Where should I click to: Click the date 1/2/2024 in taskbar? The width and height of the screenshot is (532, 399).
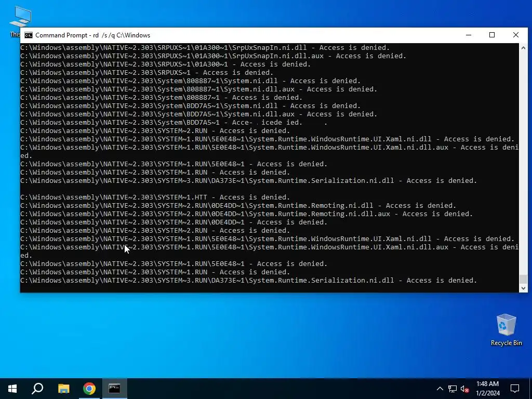pyautogui.click(x=487, y=393)
